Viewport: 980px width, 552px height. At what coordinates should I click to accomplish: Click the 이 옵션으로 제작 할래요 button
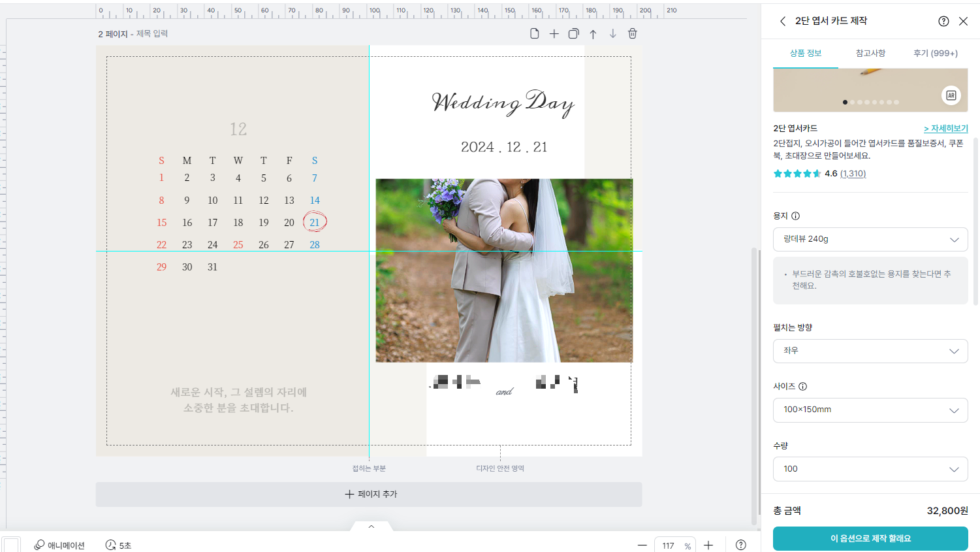(870, 538)
